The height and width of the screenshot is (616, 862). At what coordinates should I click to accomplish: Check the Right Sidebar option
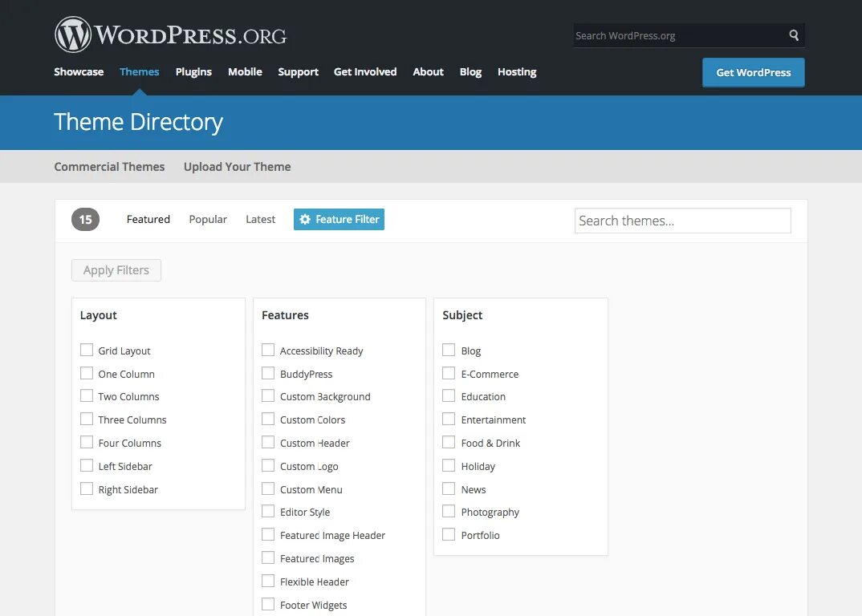point(87,488)
